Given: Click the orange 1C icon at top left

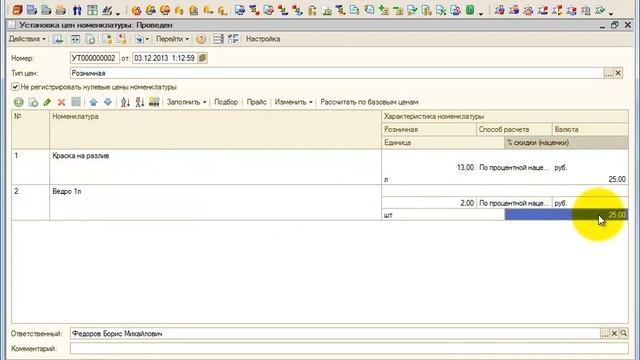Looking at the screenshot, I should (17, 10).
